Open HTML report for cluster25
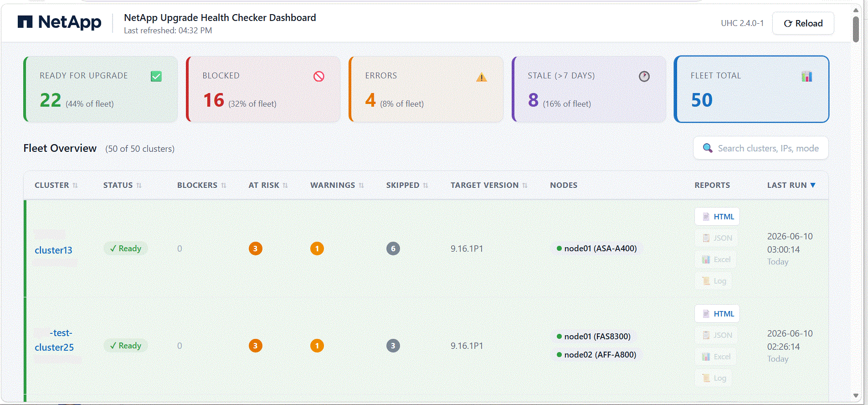Screen dimensions: 868x405 click(x=717, y=314)
